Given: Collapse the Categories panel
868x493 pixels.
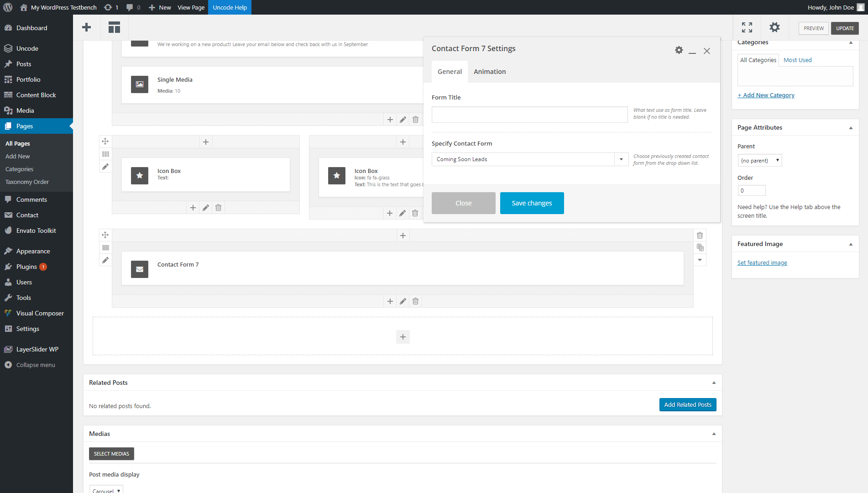Looking at the screenshot, I should (x=851, y=42).
